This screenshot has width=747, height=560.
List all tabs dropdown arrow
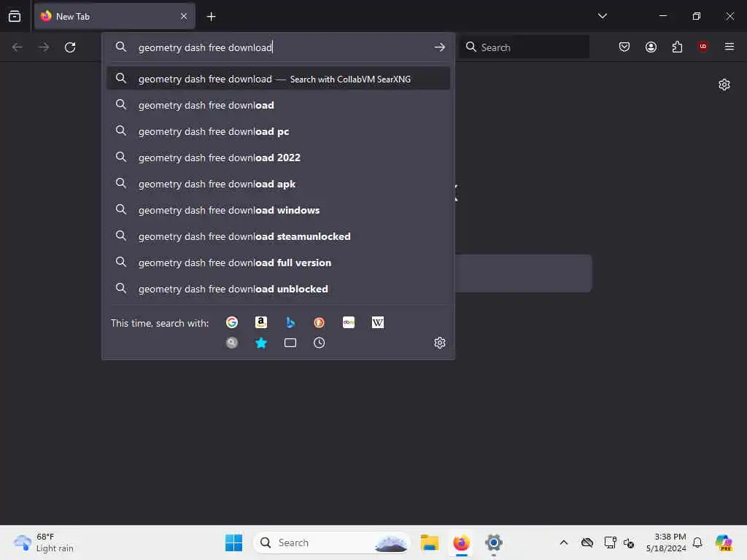(602, 16)
